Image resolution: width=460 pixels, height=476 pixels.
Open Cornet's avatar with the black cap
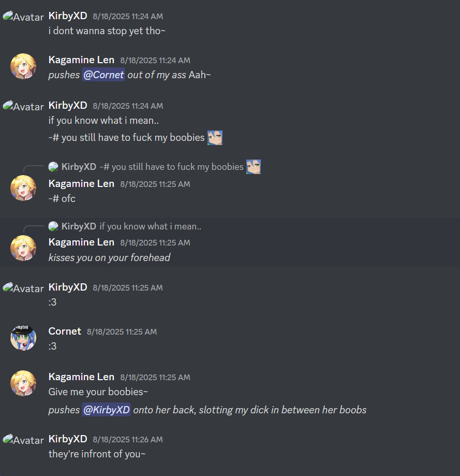click(x=23, y=338)
